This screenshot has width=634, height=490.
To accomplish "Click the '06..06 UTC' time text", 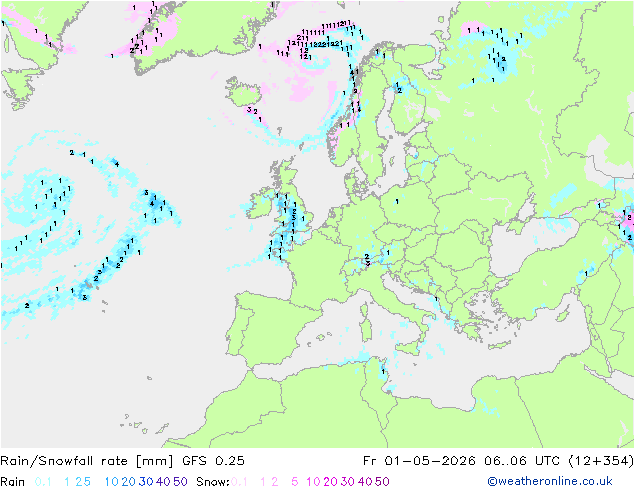I will tap(522, 461).
